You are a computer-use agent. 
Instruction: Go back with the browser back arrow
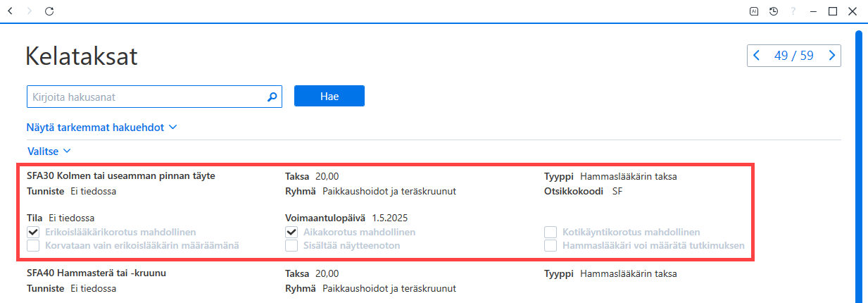point(11,11)
